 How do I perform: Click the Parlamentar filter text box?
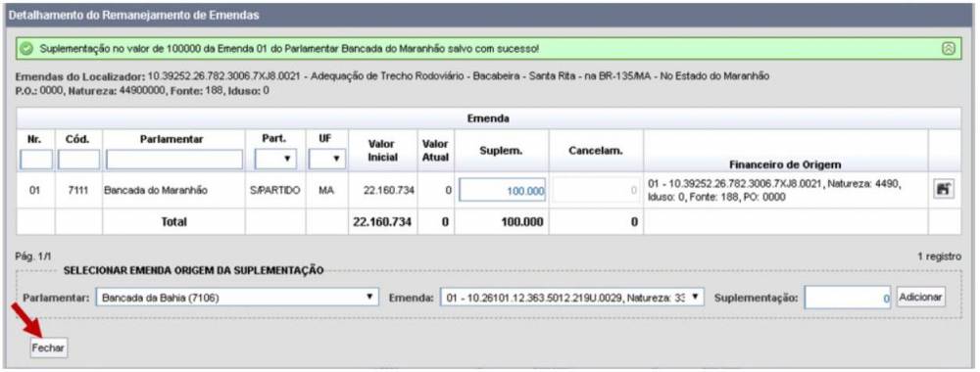pos(174,160)
